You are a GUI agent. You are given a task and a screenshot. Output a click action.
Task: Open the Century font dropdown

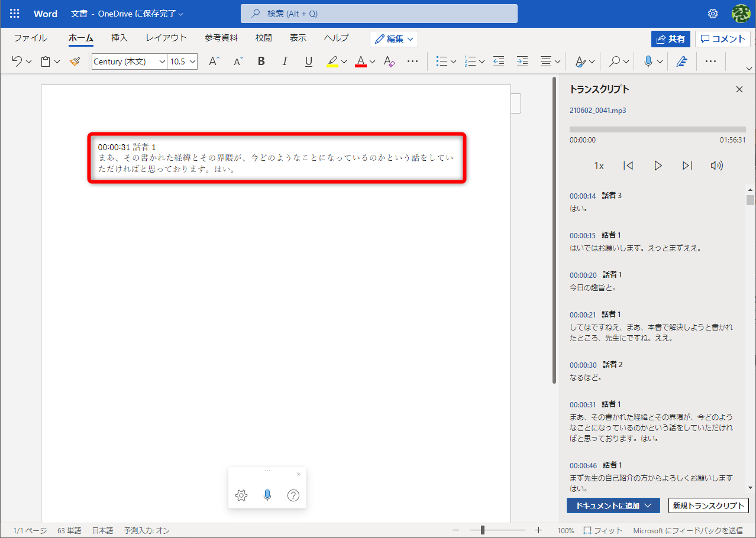pos(162,61)
